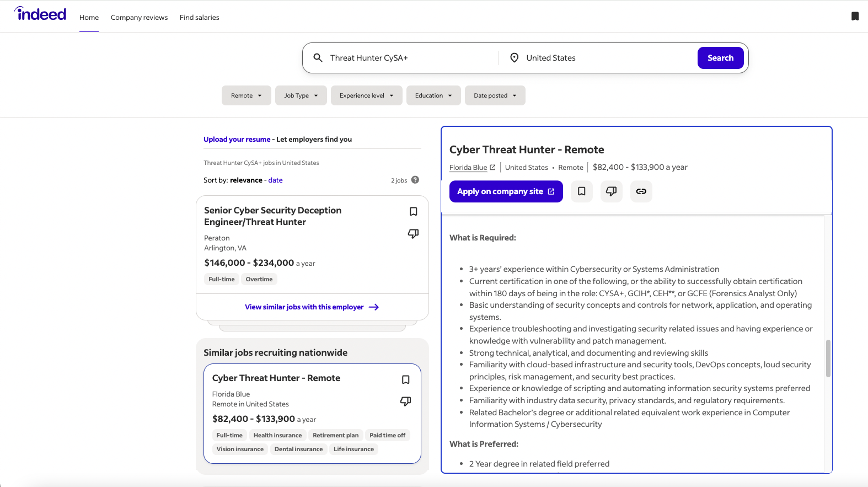Open the Job Type dropdown
The width and height of the screenshot is (868, 487).
click(301, 95)
